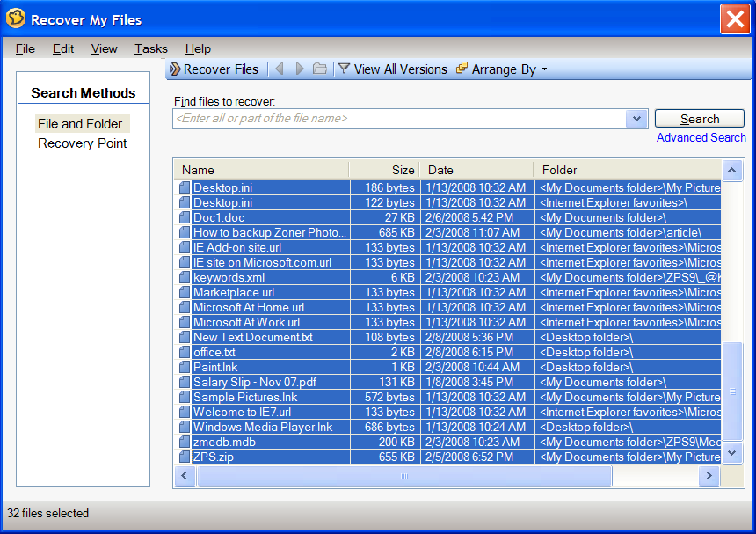Click the file icon next to Salary Slip - Nov 07.pdf
Screen dimensions: 756x534
pos(185,382)
